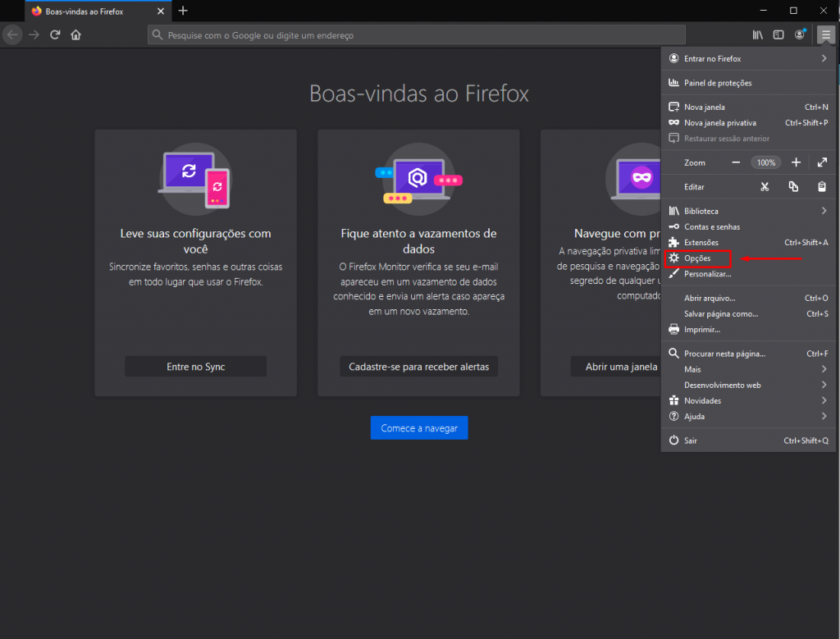Click the Firefox account avatar icon
Image resolution: width=840 pixels, height=639 pixels.
coord(800,35)
